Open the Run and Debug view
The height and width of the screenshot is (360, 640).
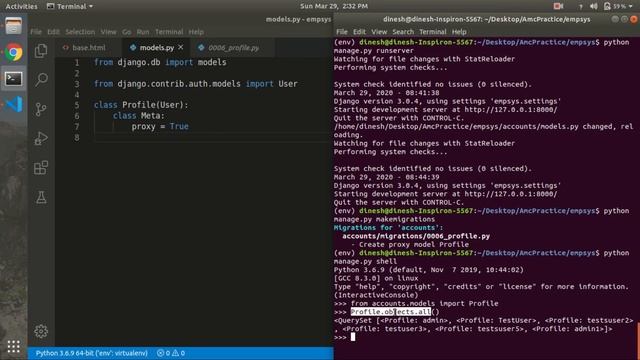(x=41, y=138)
